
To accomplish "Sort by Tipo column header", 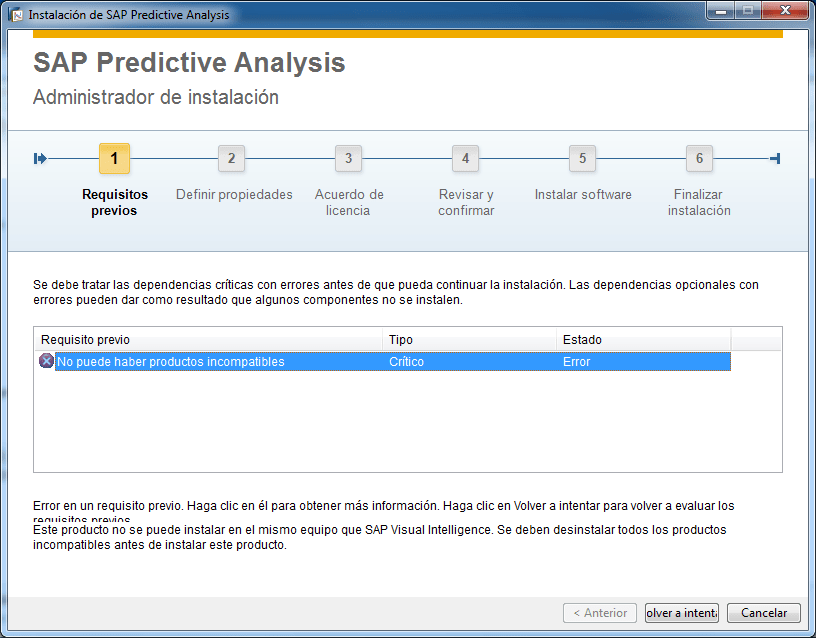I will (x=468, y=340).
